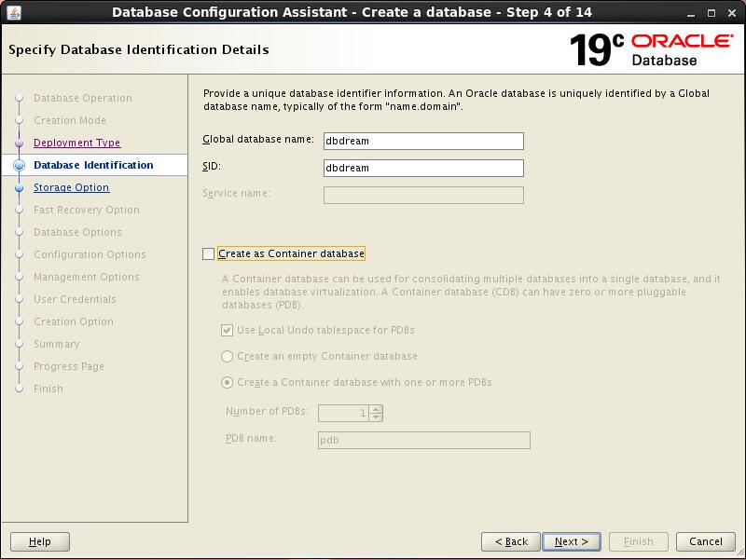Jump to the Storage Option step
The height and width of the screenshot is (560, 746).
coord(71,187)
